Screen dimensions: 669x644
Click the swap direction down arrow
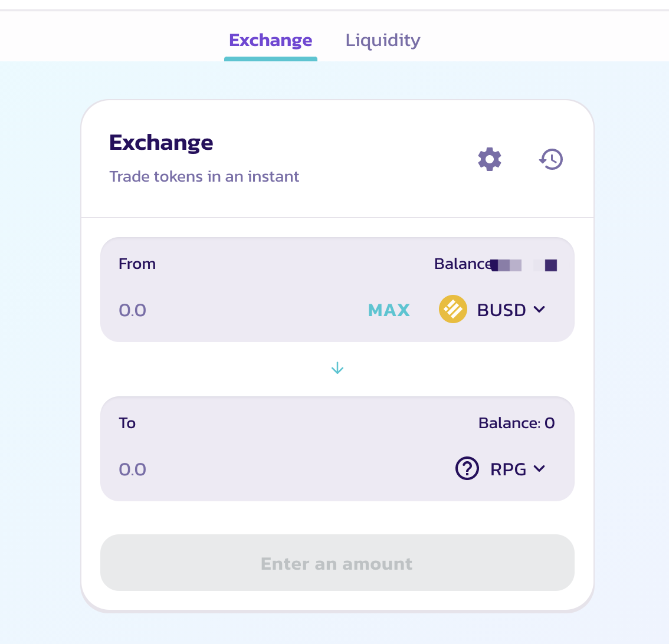337,368
